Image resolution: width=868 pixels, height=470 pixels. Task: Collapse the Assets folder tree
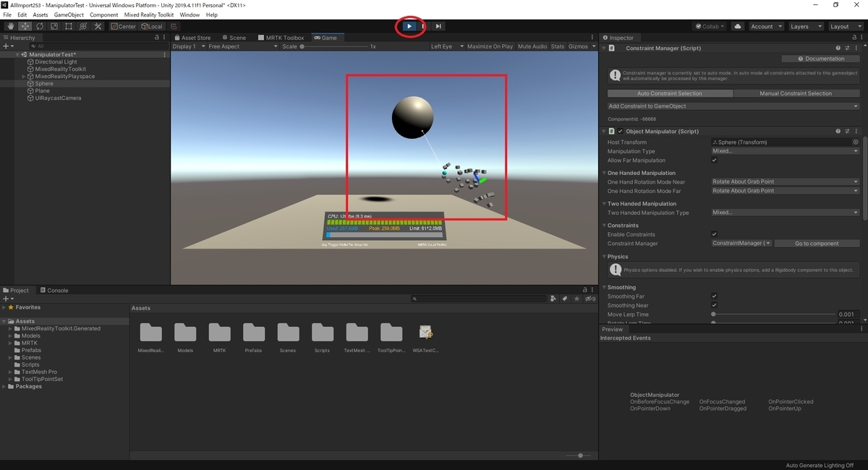(x=4, y=321)
